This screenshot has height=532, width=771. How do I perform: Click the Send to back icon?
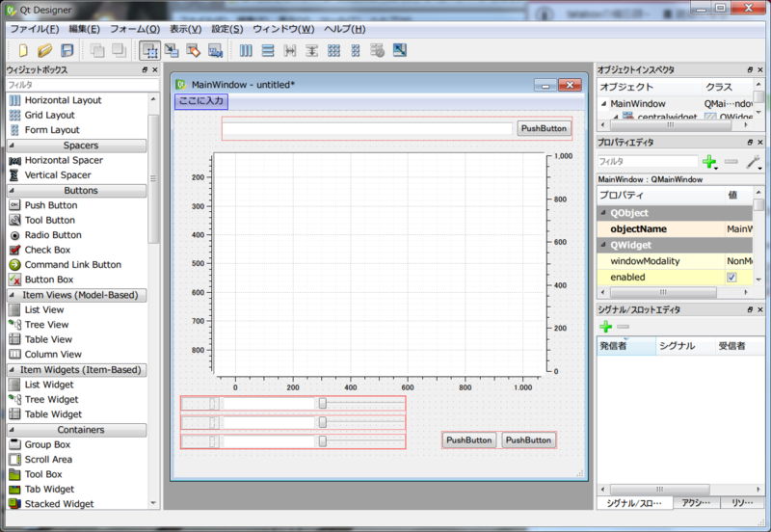pyautogui.click(x=97, y=50)
